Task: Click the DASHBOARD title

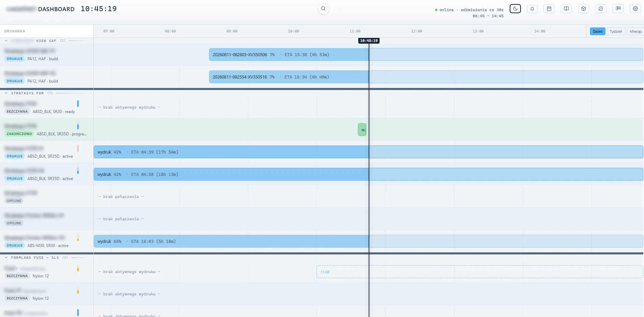Action: pyautogui.click(x=56, y=9)
